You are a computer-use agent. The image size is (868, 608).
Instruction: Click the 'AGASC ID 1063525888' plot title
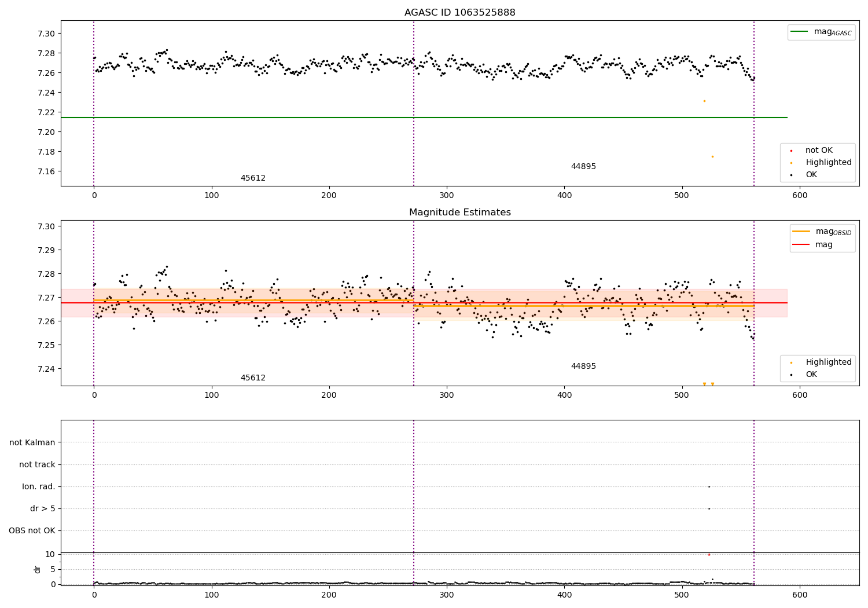[x=459, y=13]
